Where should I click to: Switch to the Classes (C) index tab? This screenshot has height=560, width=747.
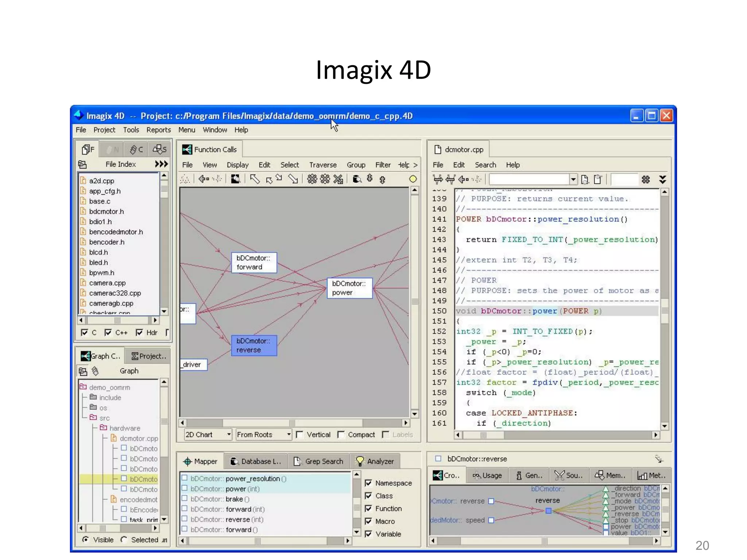136,149
